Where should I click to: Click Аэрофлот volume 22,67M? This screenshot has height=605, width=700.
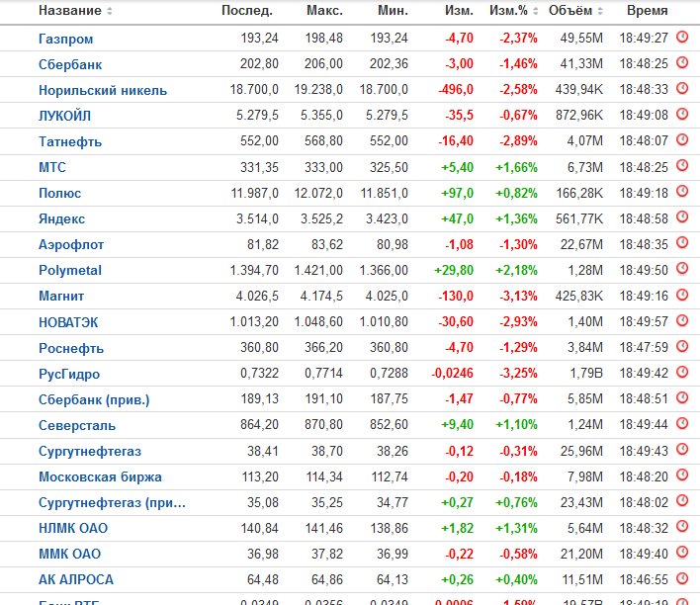coord(581,245)
